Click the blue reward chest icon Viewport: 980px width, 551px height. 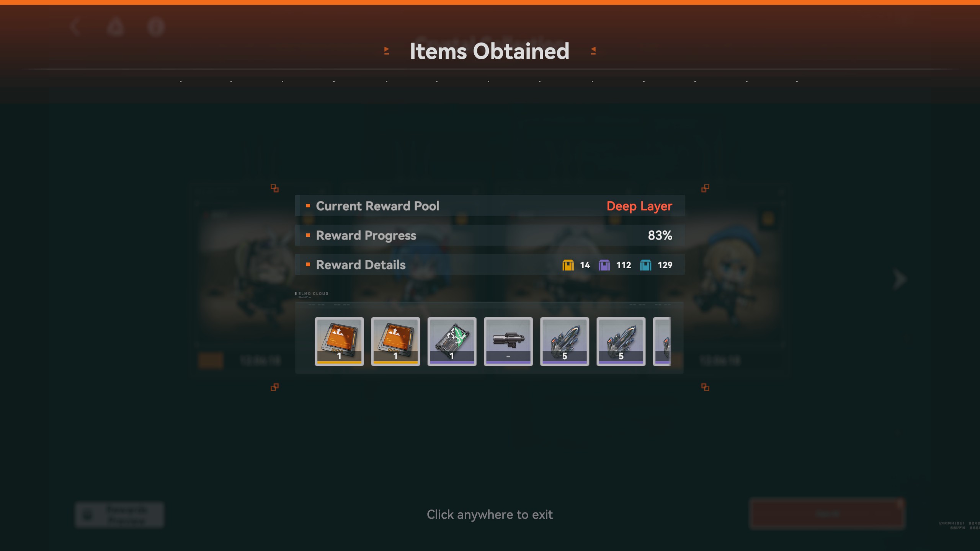click(645, 265)
